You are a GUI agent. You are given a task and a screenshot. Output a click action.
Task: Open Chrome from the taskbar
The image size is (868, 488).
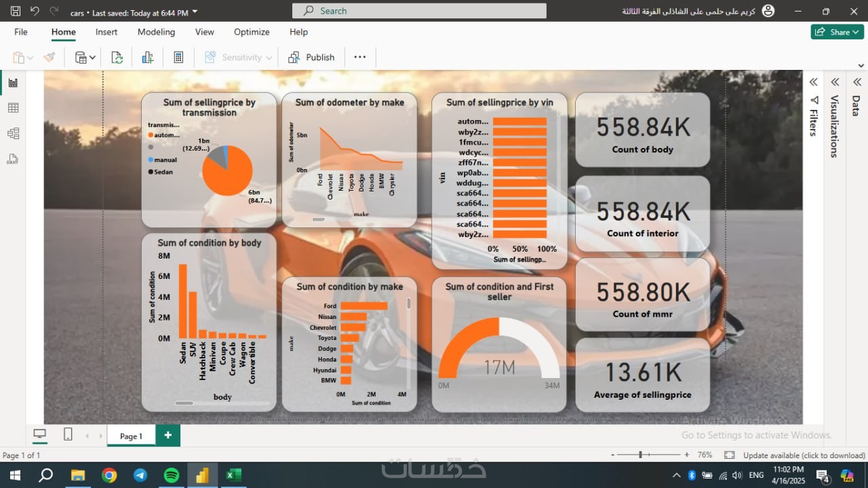(109, 475)
